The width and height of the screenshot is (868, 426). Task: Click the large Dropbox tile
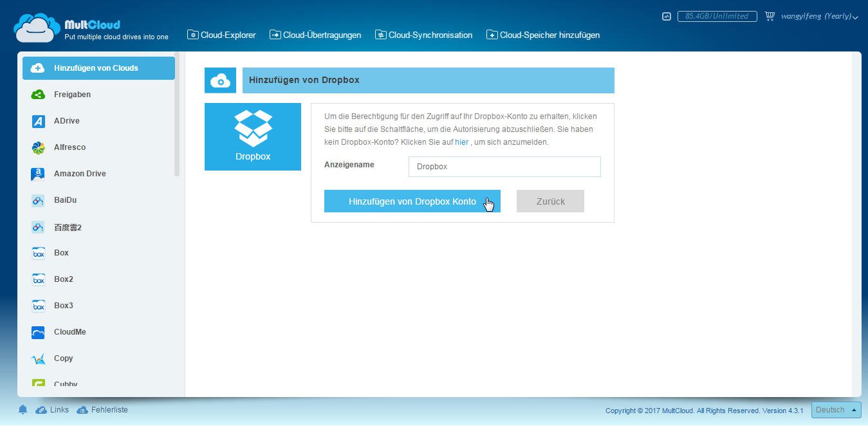[x=253, y=136]
